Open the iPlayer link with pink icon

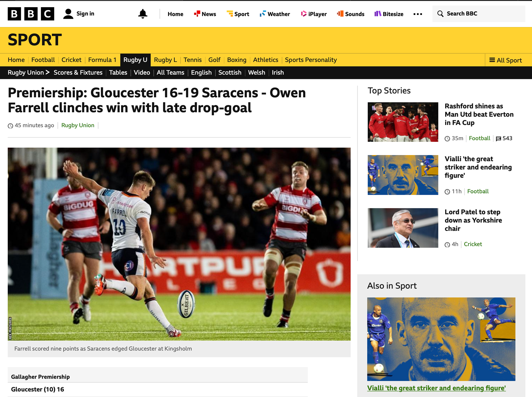coord(314,14)
